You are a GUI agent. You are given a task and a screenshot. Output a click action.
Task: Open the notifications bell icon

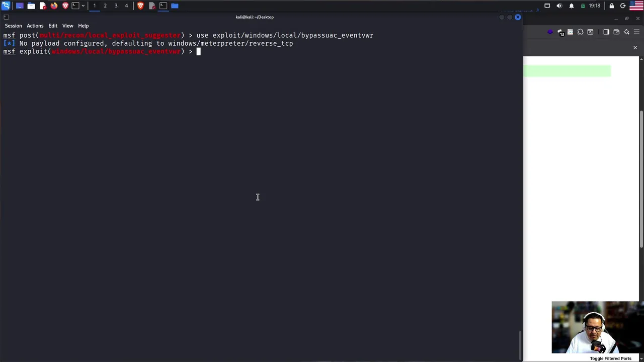[572, 6]
